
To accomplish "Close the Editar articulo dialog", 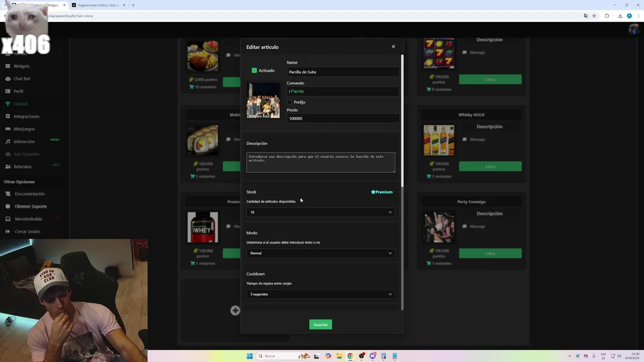I will pos(393,46).
